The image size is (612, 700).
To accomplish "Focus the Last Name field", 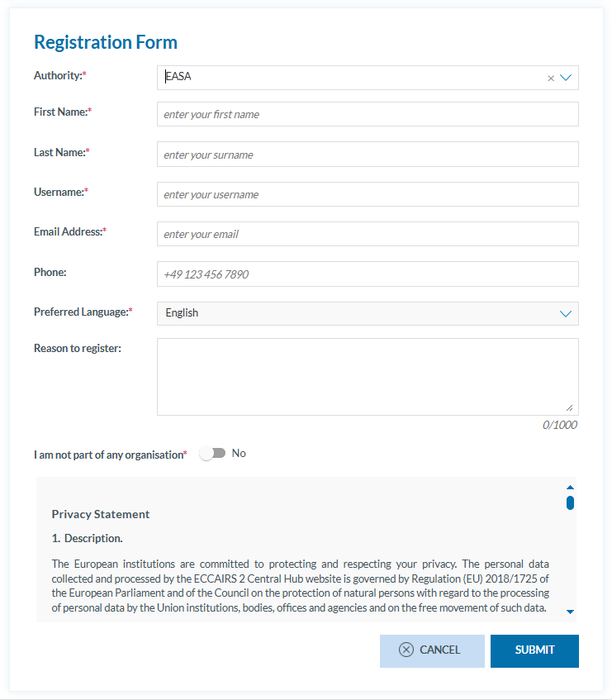I will coord(368,155).
